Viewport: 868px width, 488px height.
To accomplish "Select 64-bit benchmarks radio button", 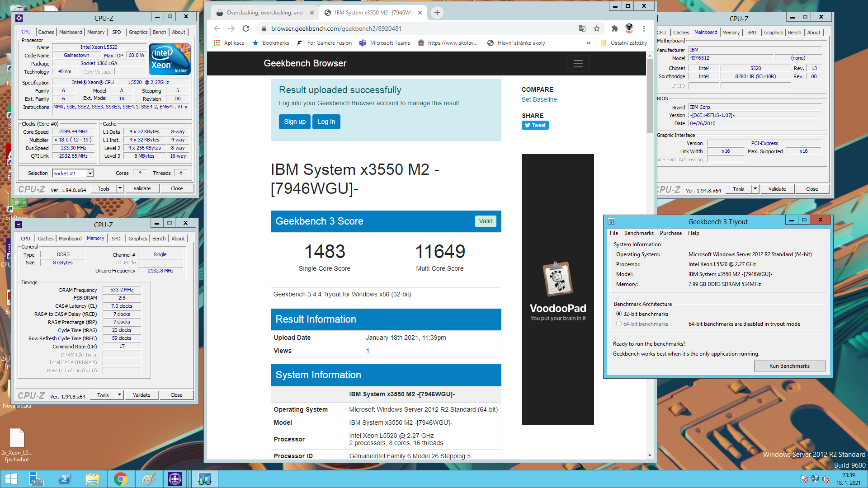I will tap(619, 324).
